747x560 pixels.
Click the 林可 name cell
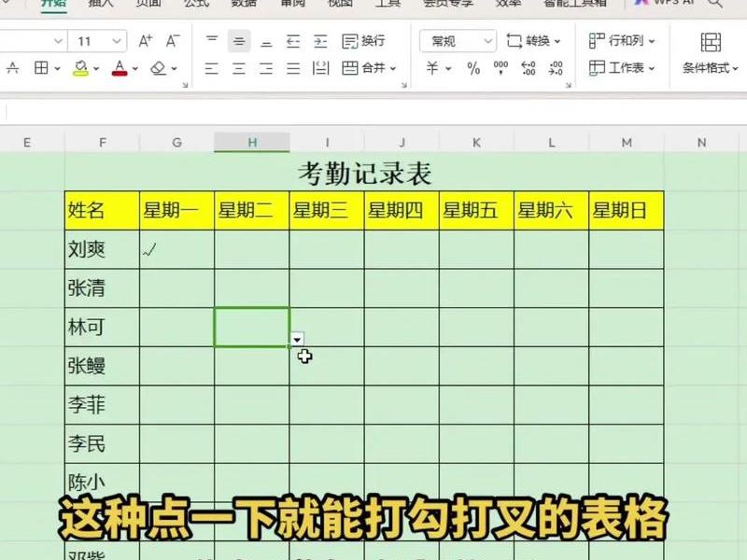click(102, 328)
